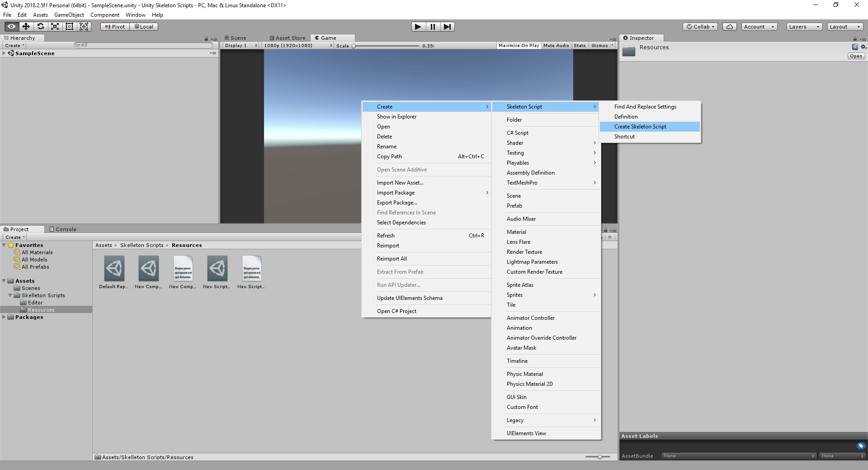Switch to the Console tab
The width and height of the screenshot is (868, 470).
click(x=62, y=229)
